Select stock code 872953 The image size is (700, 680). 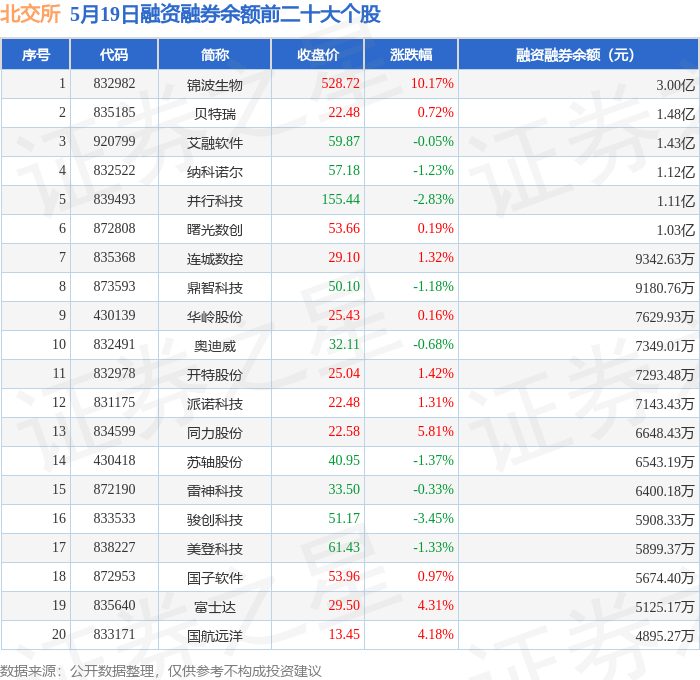pyautogui.click(x=114, y=577)
